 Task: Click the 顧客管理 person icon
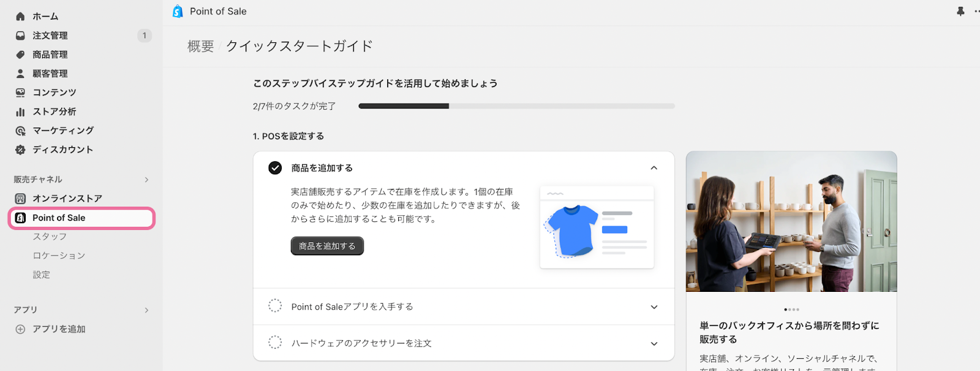pos(20,74)
